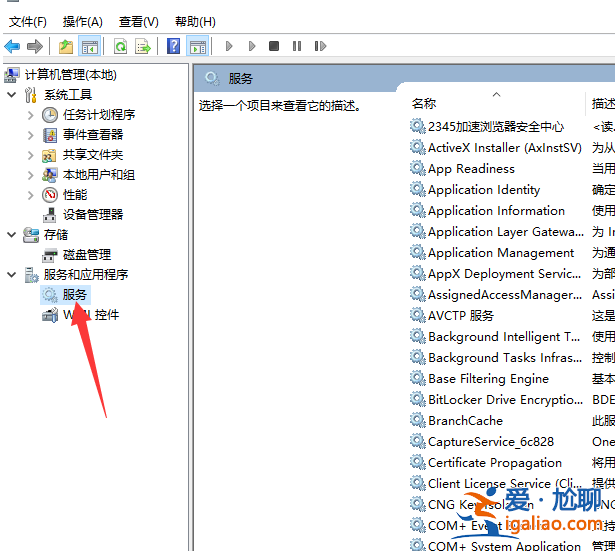Expand the 共享文件夹 node
This screenshot has height=551, width=615.
click(x=31, y=155)
